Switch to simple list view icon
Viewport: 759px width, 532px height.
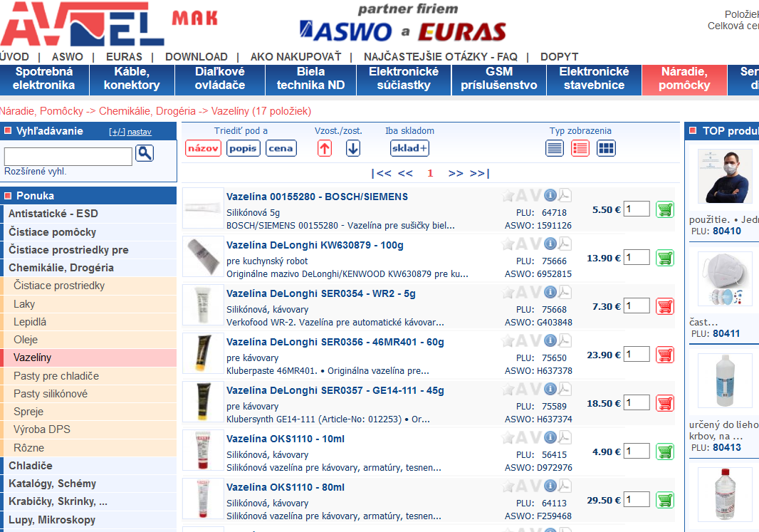coord(555,148)
